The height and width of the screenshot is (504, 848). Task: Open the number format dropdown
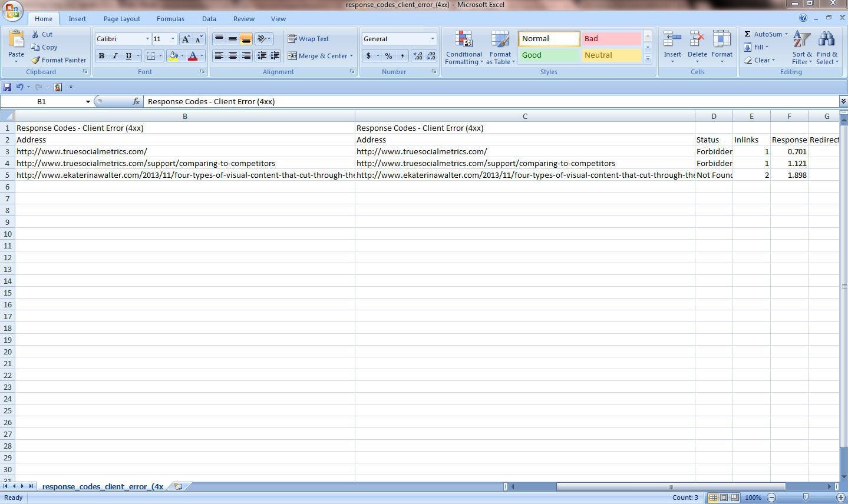[x=433, y=39]
